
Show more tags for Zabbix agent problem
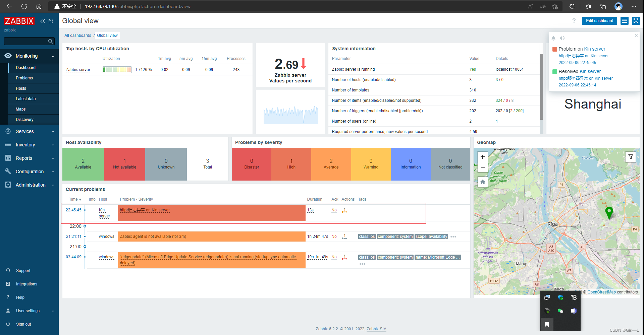click(x=453, y=237)
